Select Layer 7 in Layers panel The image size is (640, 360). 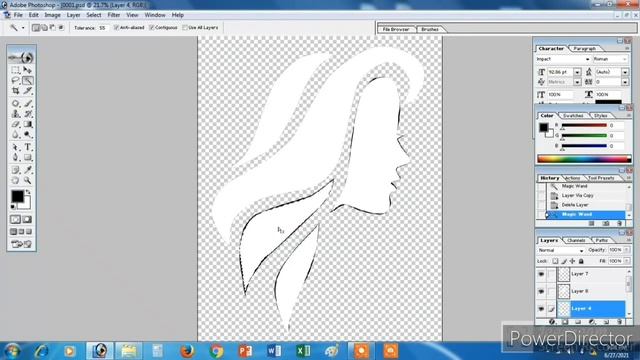[x=591, y=274]
